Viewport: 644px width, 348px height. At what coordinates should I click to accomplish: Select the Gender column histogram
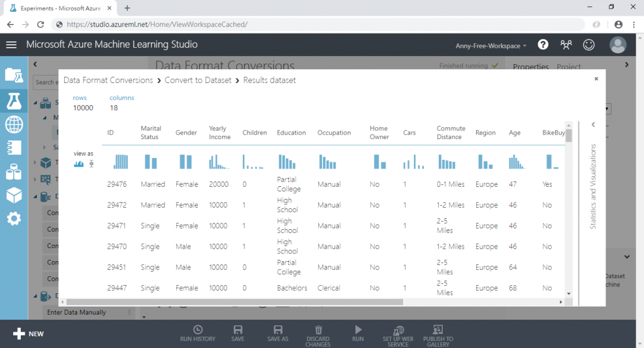pos(186,162)
